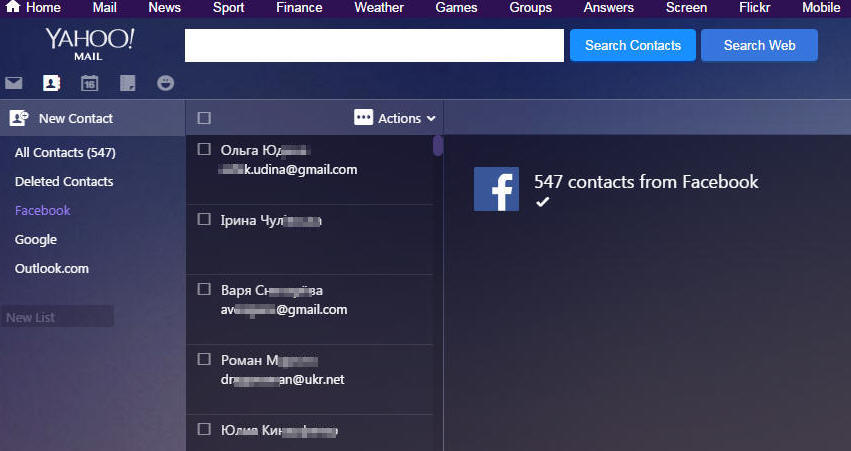The height and width of the screenshot is (451, 851).
Task: Open the Mail menu item
Action: coord(104,8)
